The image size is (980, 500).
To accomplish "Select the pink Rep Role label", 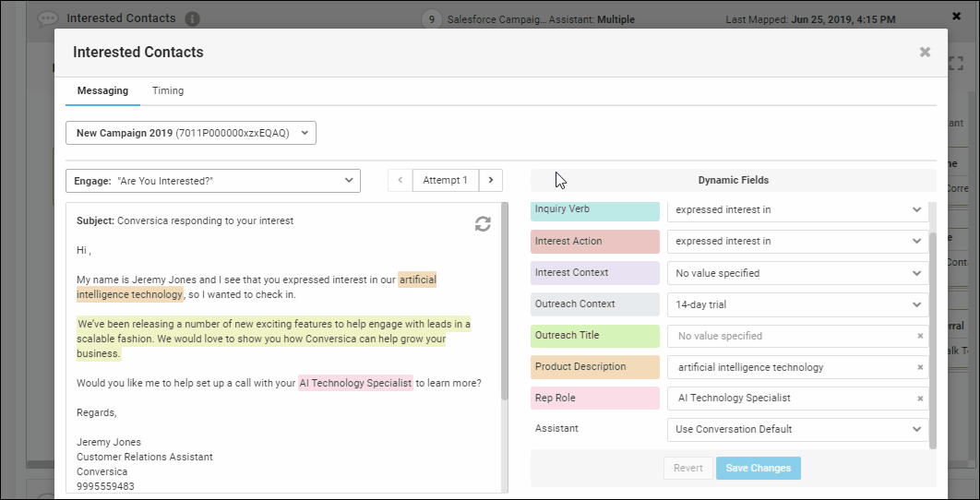I will click(595, 399).
